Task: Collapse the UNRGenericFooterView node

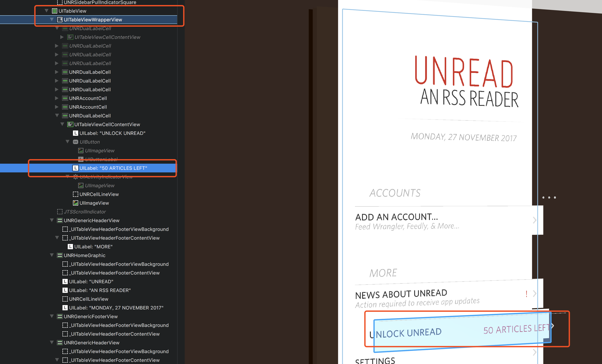Action: tap(52, 316)
